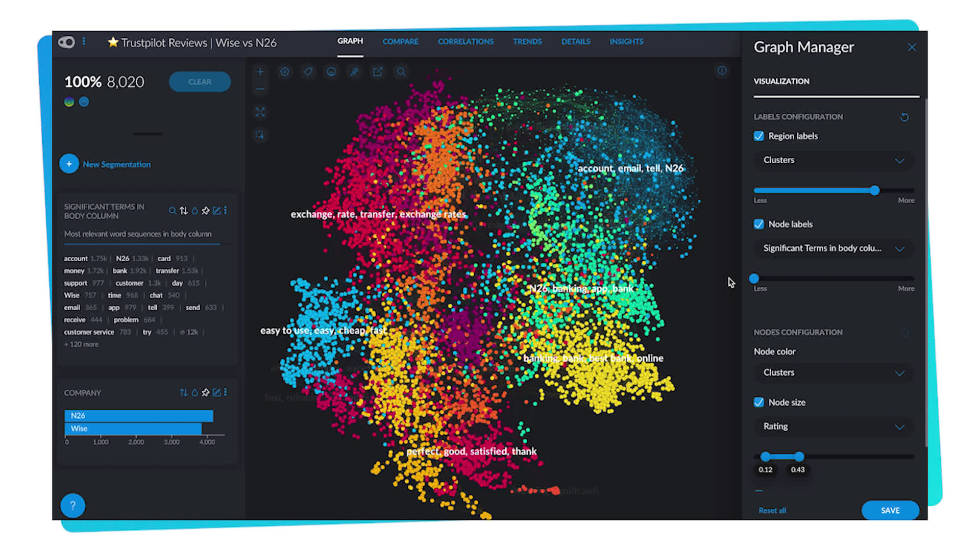The width and height of the screenshot is (980, 551).
Task: Activate the area selection tool icon
Action: click(x=260, y=135)
